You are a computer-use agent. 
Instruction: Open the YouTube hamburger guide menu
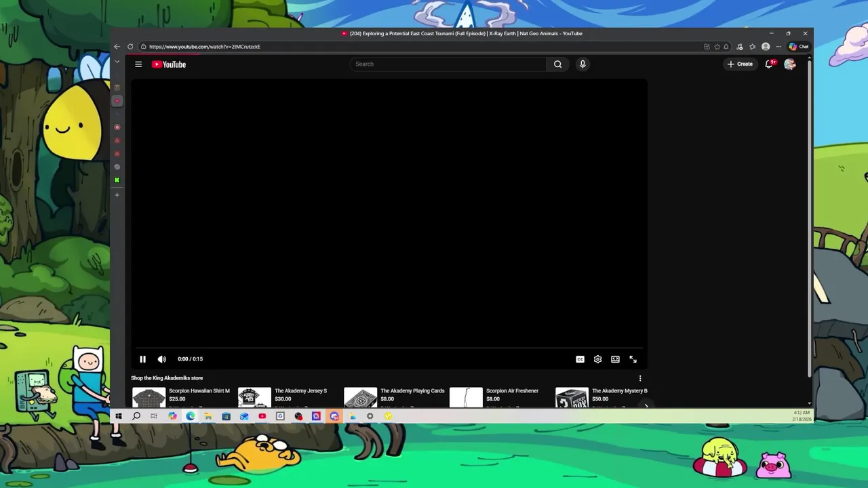pyautogui.click(x=138, y=64)
